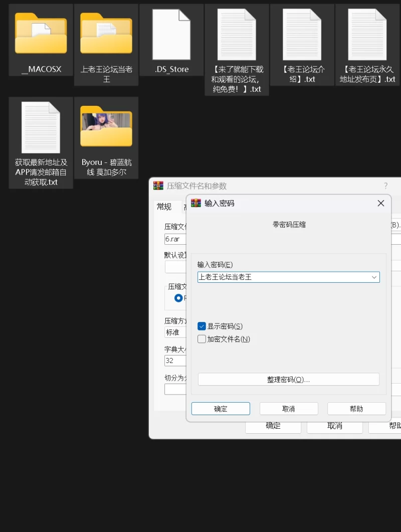
Task: Open the Byoru folder thumbnail
Action: pyautogui.click(x=106, y=127)
